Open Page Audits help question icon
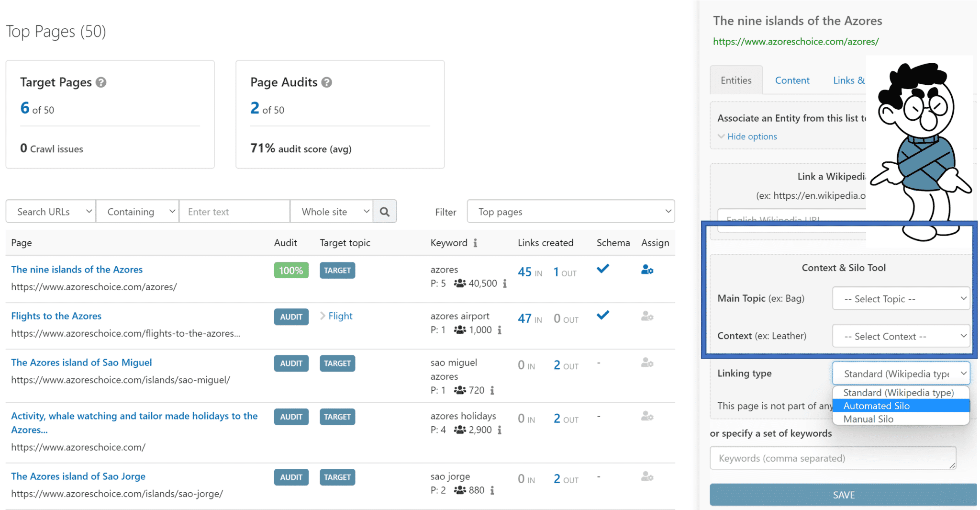The width and height of the screenshot is (980, 510). point(327,82)
